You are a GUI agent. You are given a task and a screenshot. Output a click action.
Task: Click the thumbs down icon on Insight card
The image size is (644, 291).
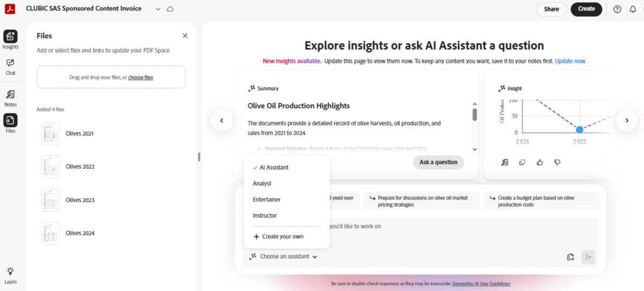click(x=558, y=162)
